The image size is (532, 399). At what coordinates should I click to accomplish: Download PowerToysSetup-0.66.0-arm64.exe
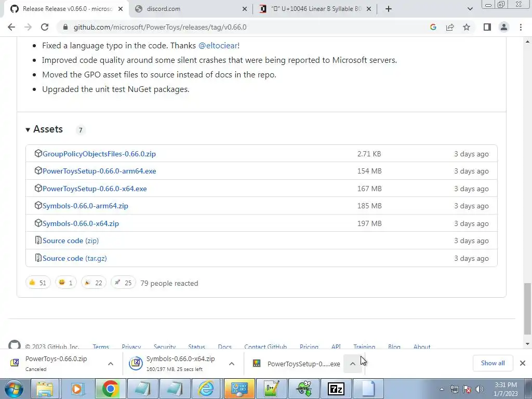(x=99, y=171)
